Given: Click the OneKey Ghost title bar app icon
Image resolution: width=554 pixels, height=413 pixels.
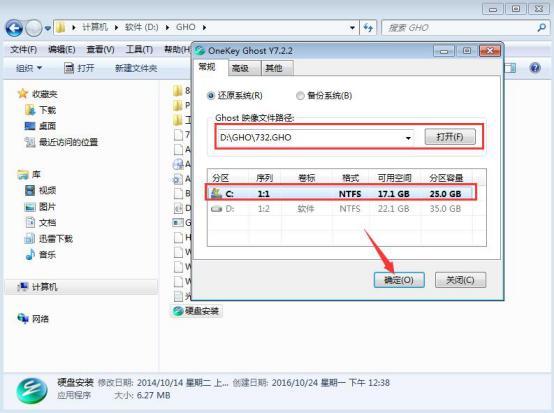Looking at the screenshot, I should point(200,51).
